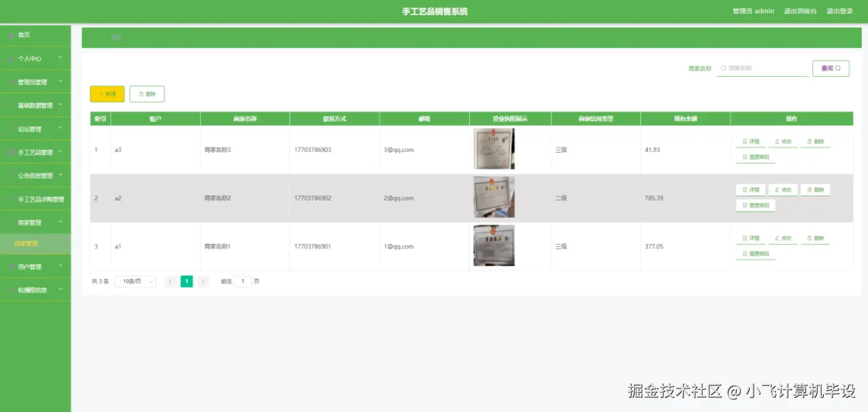The width and height of the screenshot is (868, 412).
Task: Click the yellow 新增 add button
Action: pyautogui.click(x=107, y=94)
